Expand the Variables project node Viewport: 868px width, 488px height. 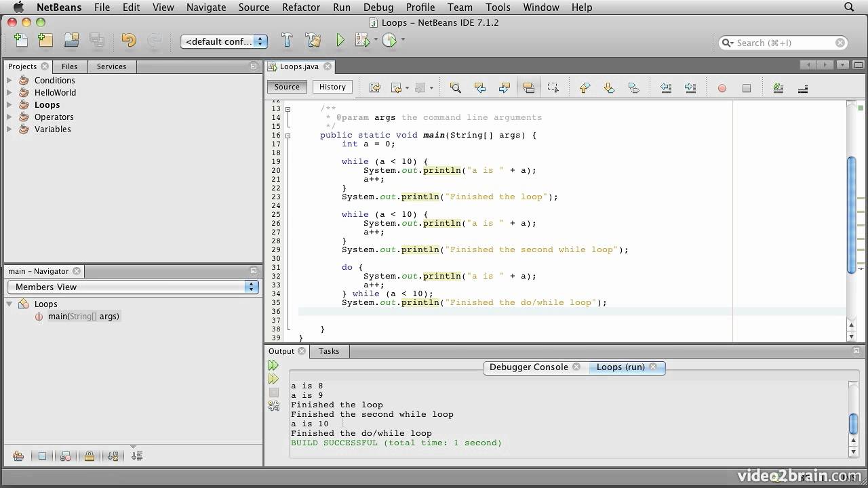pos(9,129)
